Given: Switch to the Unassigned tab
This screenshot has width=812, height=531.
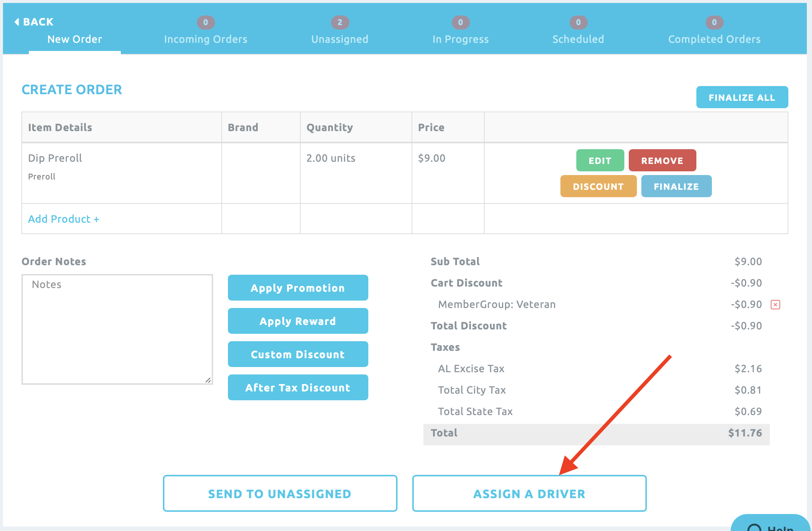Looking at the screenshot, I should 340,39.
